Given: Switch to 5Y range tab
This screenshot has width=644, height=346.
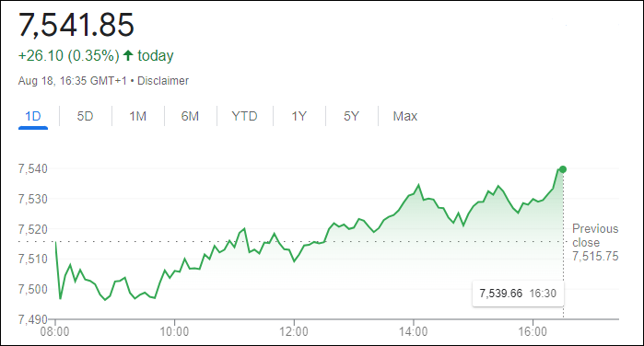Looking at the screenshot, I should click(x=351, y=117).
